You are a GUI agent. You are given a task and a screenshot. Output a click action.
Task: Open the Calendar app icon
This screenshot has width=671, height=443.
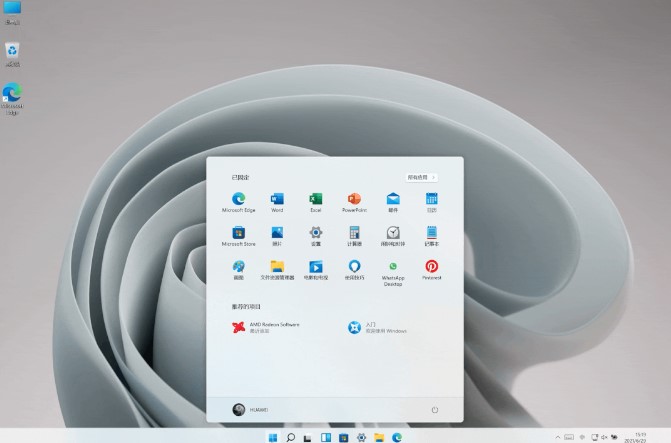pos(432,200)
